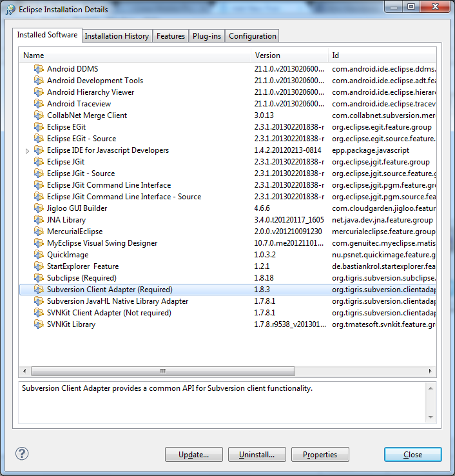The height and width of the screenshot is (476, 455).
Task: Open the Plug-ins tab
Action: click(207, 36)
